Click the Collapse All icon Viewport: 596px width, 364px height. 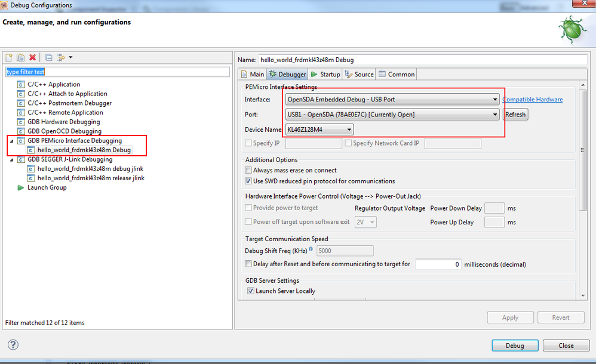click(48, 57)
